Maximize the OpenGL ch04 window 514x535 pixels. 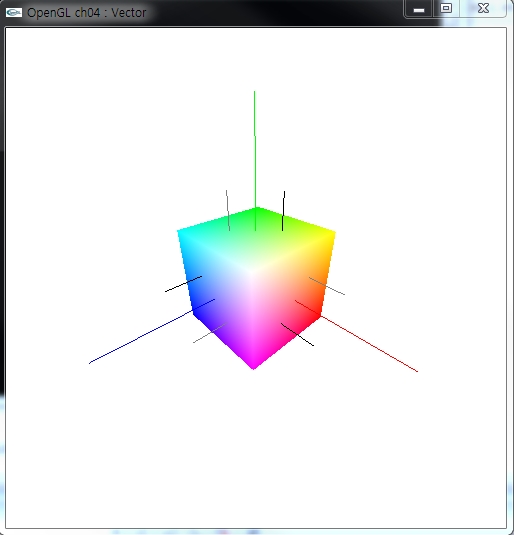pos(446,8)
